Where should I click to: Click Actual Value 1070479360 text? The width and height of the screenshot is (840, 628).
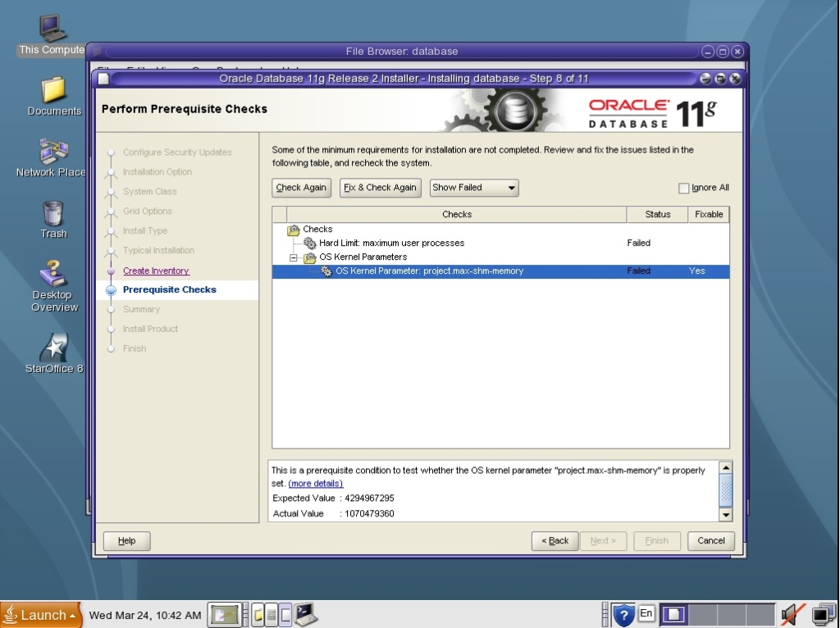pyautogui.click(x=333, y=513)
